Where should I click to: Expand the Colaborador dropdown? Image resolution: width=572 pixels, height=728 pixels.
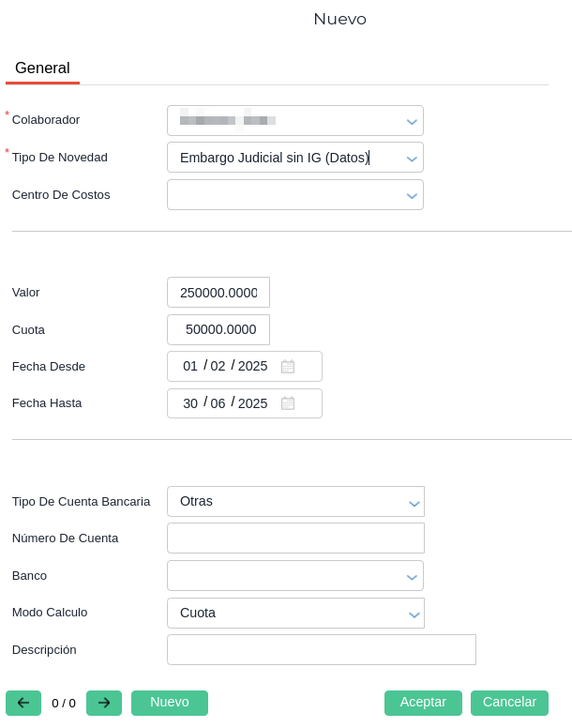point(412,121)
